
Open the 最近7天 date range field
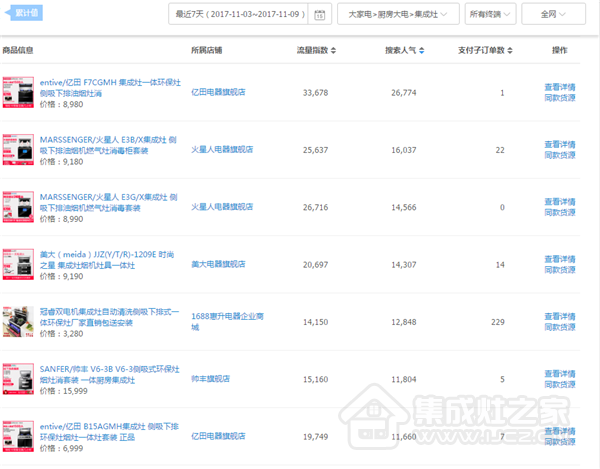(x=238, y=14)
